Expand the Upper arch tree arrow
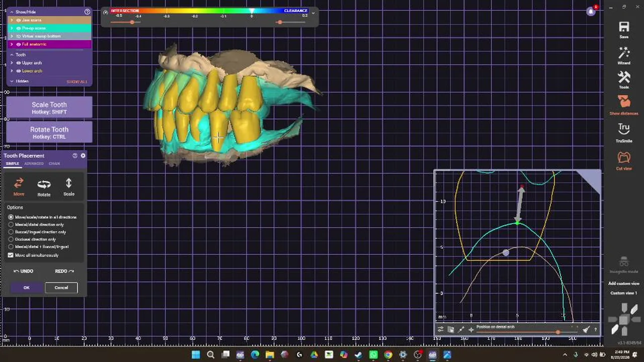 point(12,63)
